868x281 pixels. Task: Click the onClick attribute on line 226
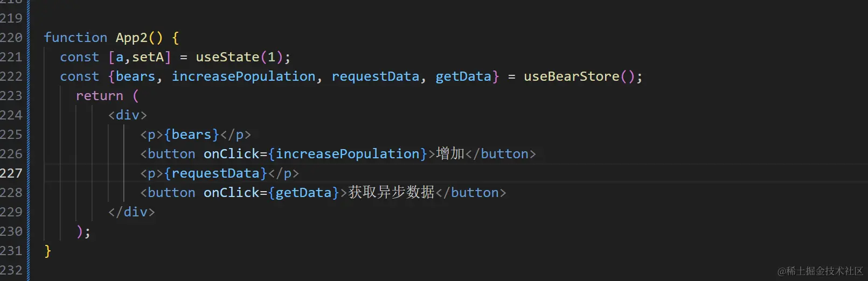point(231,154)
